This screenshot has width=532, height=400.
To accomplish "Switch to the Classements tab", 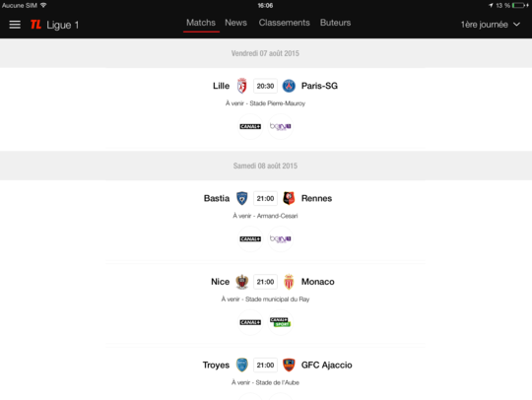I will (285, 23).
